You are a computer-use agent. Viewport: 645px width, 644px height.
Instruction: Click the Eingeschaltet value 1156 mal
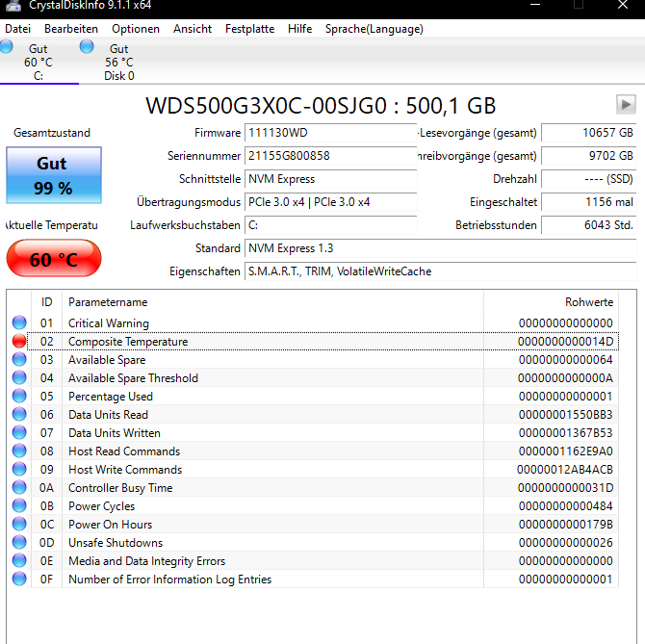pos(588,202)
